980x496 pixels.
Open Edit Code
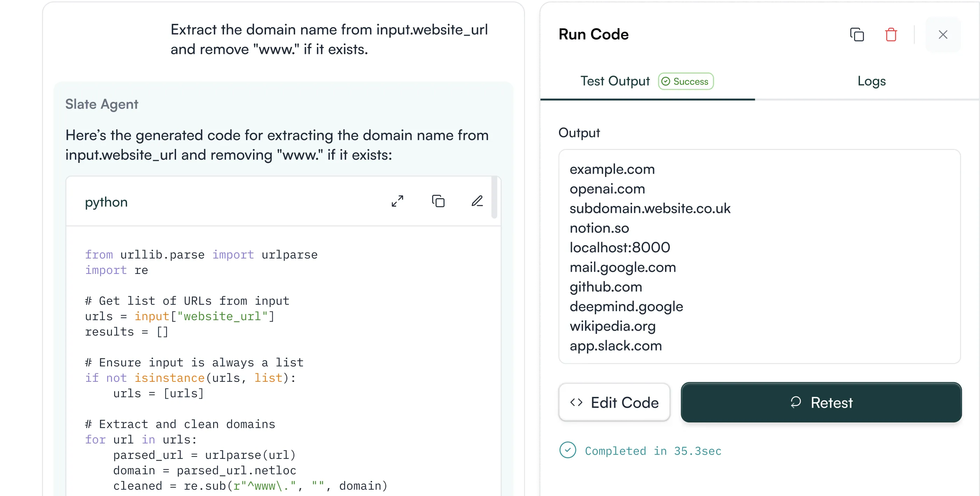coord(614,402)
